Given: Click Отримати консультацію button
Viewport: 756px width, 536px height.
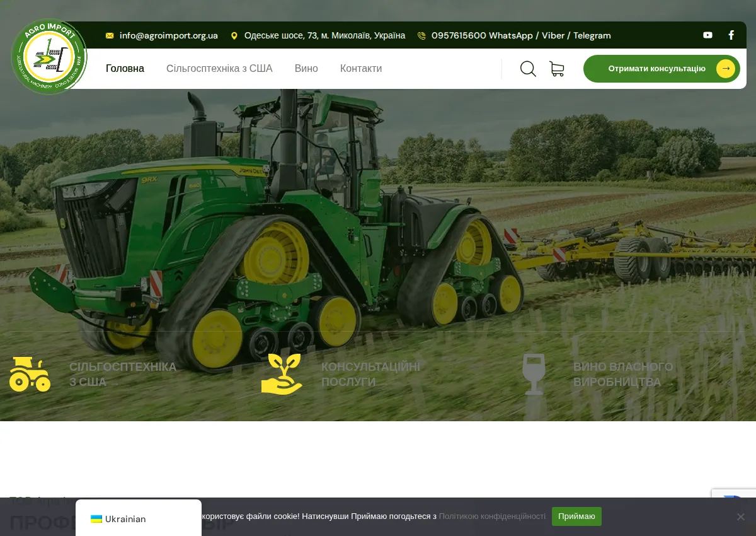Looking at the screenshot, I should (x=661, y=69).
